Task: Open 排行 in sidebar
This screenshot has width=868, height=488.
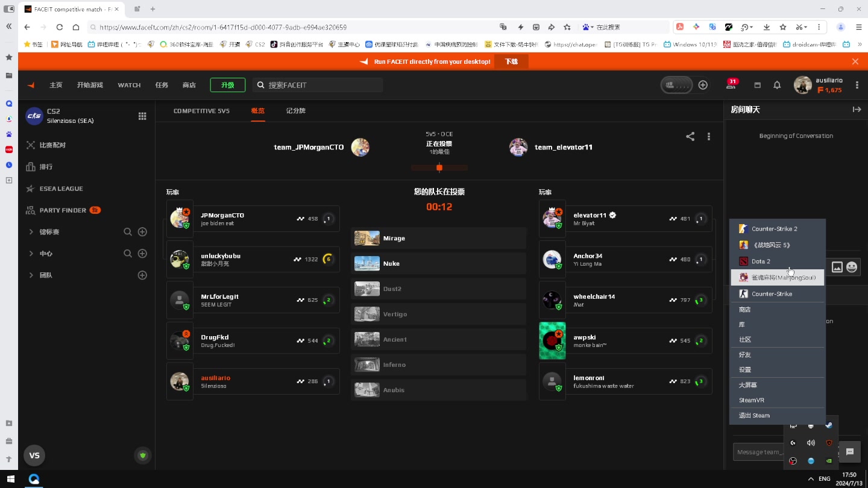Action: click(x=39, y=167)
